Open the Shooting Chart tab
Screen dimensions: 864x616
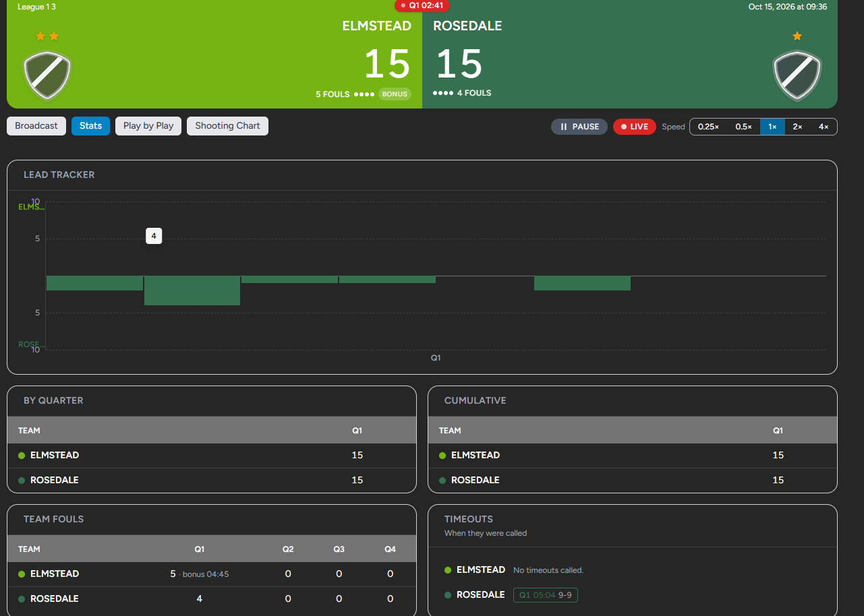point(227,126)
